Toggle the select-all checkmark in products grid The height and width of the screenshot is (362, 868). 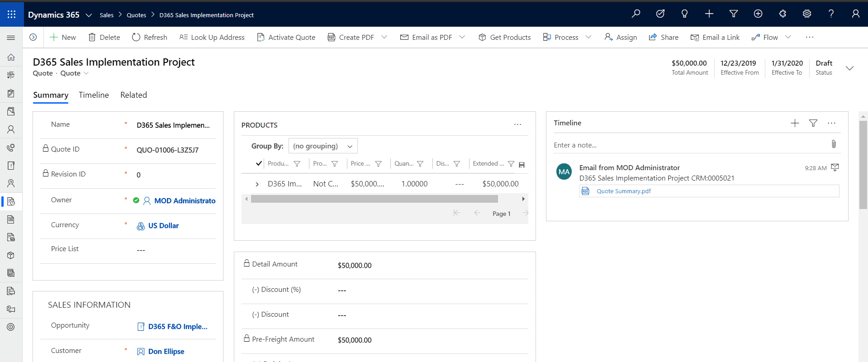[x=259, y=163]
